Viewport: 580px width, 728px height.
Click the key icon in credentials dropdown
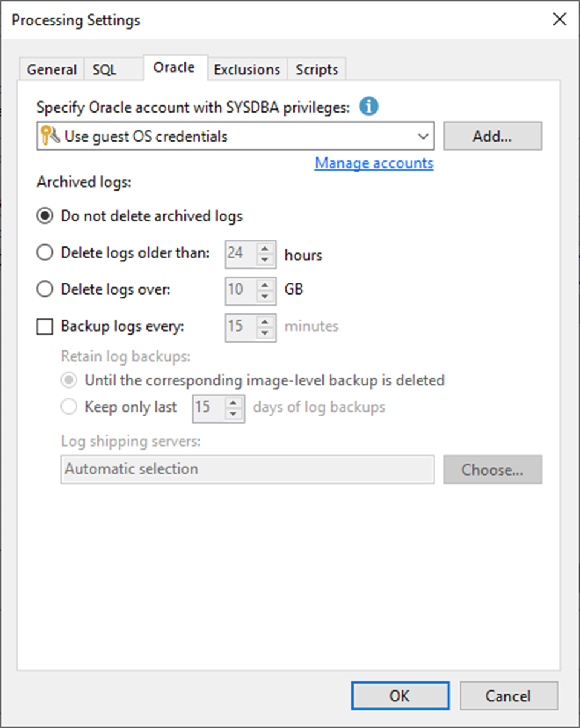pyautogui.click(x=48, y=136)
